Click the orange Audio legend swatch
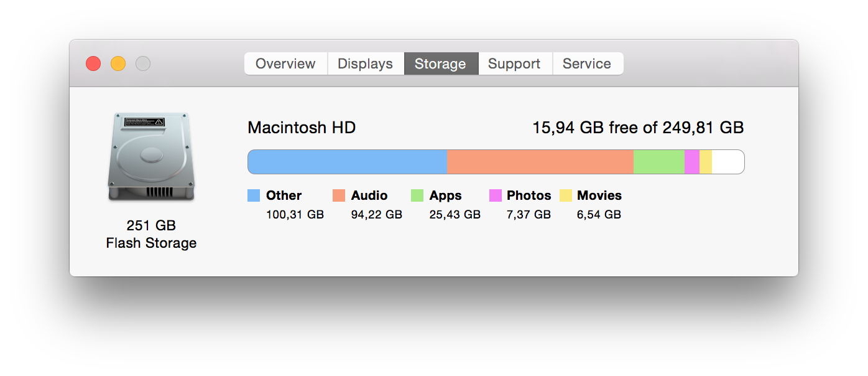868x376 pixels. point(339,195)
